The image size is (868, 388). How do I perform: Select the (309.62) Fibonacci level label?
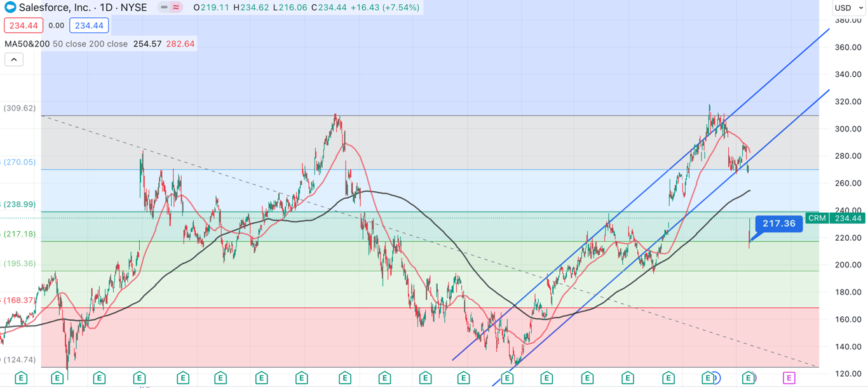tap(20, 108)
